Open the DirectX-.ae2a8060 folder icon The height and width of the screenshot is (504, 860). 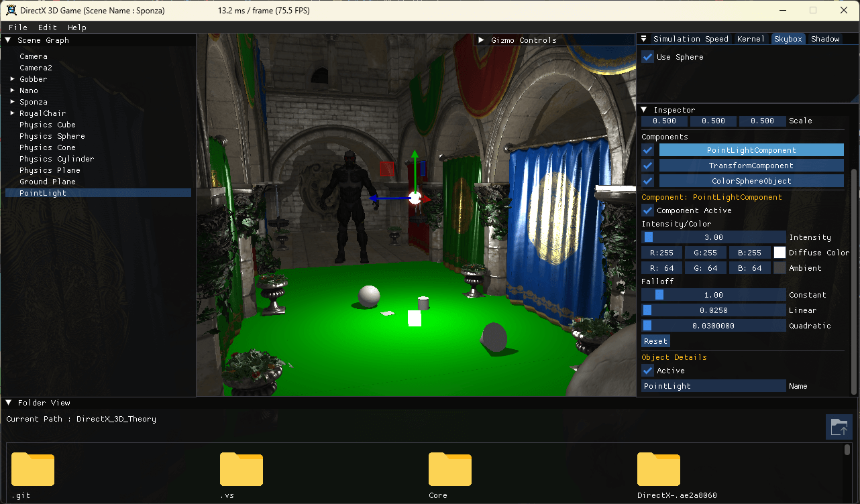[659, 469]
